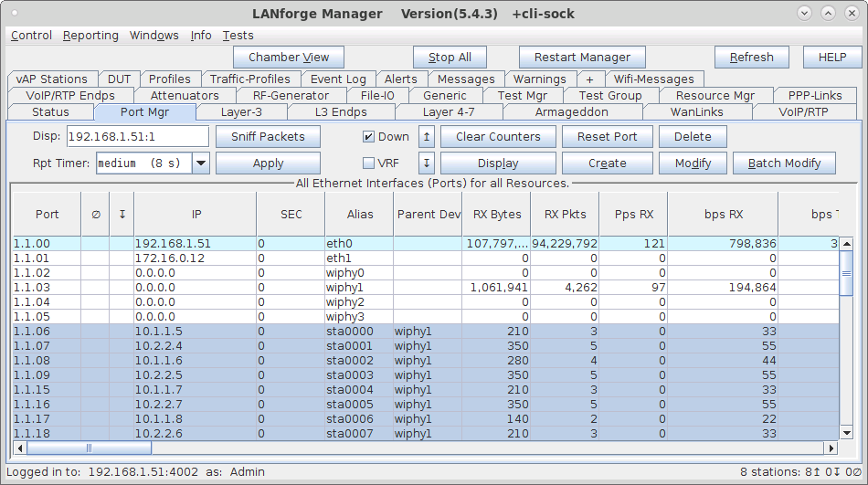Click the table's scroll-down arrow
The height and width of the screenshot is (485, 868).
click(846, 433)
